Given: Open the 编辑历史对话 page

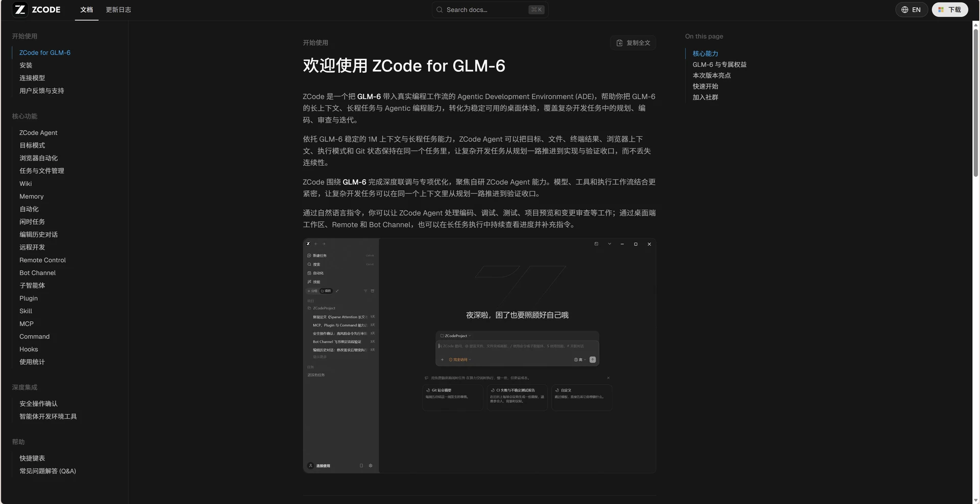Looking at the screenshot, I should click(39, 235).
